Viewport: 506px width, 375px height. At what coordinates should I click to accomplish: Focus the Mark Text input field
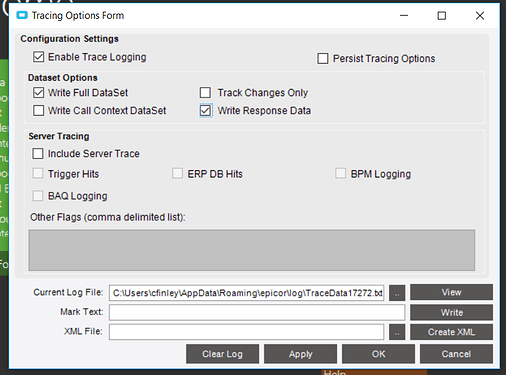click(257, 313)
